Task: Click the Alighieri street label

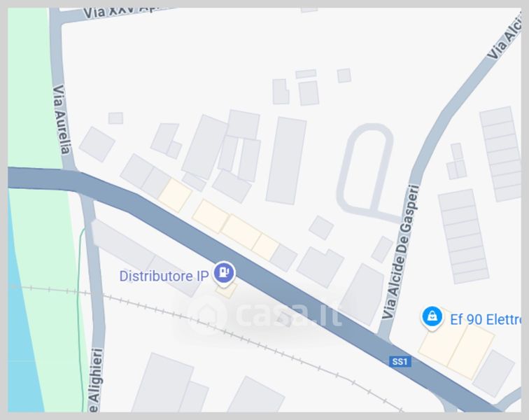Action: [95, 380]
